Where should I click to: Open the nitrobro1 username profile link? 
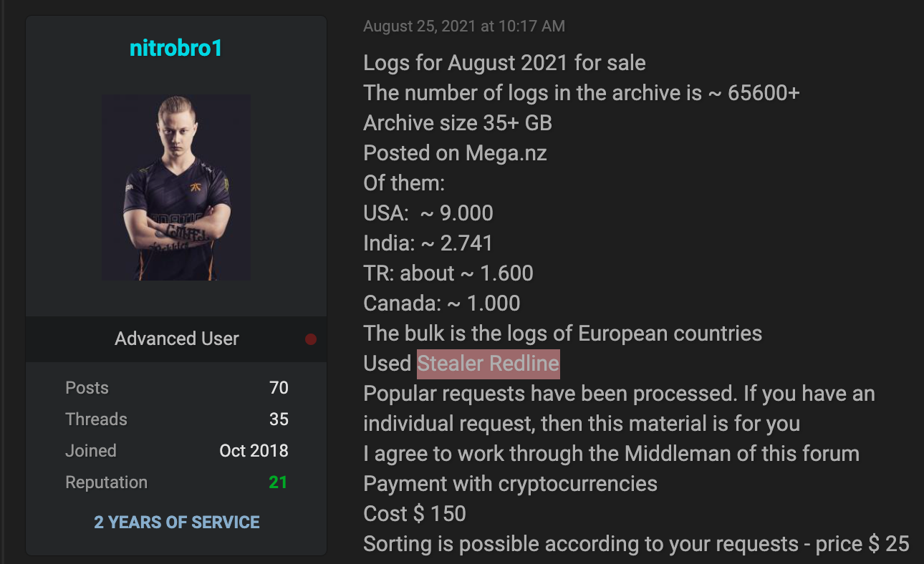pyautogui.click(x=176, y=48)
